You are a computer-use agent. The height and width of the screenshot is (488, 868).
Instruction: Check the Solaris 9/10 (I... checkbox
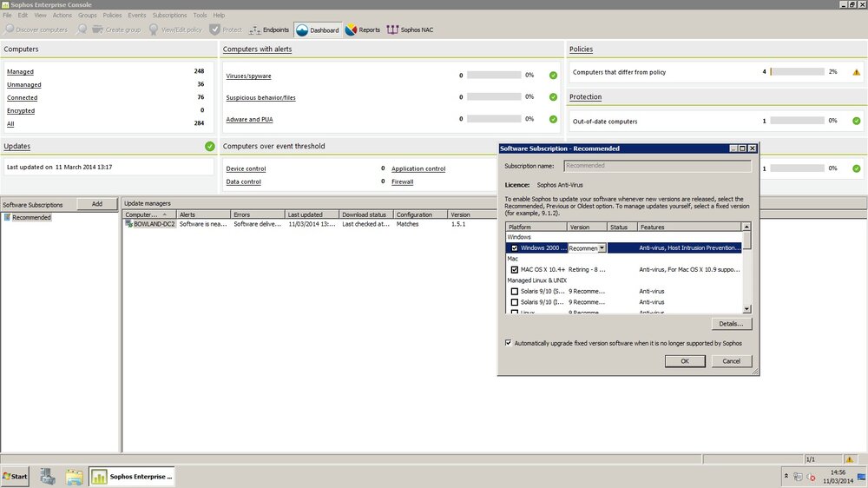tap(514, 302)
